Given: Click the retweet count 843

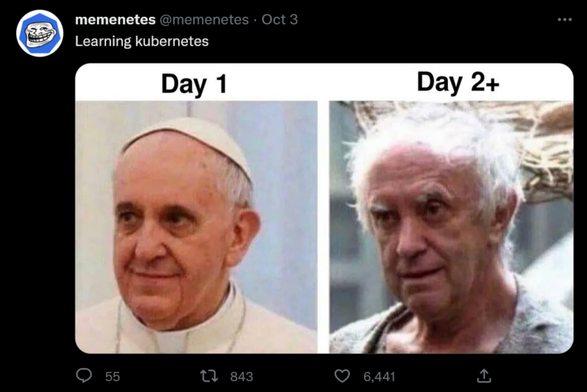Looking at the screenshot, I should 241,377.
